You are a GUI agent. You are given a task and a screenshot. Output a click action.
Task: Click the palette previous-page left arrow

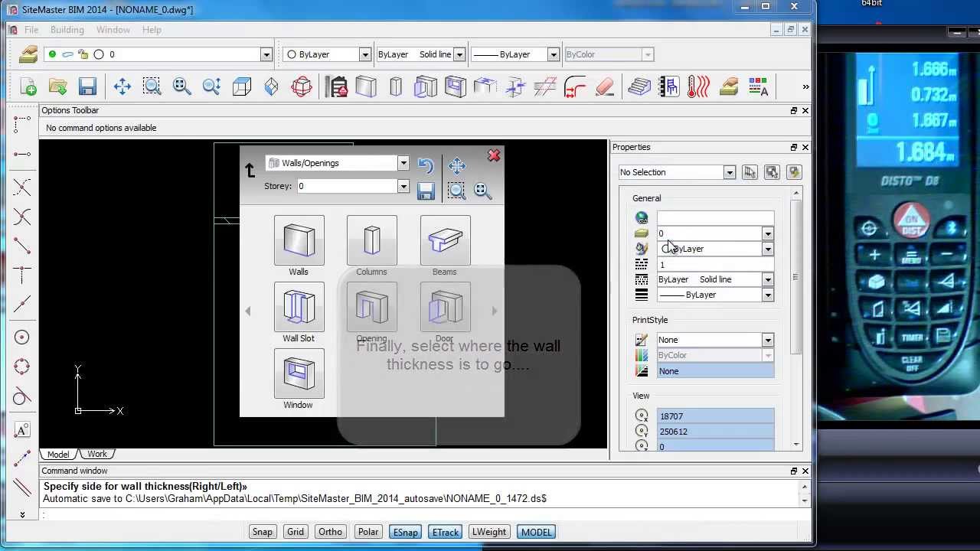(247, 311)
